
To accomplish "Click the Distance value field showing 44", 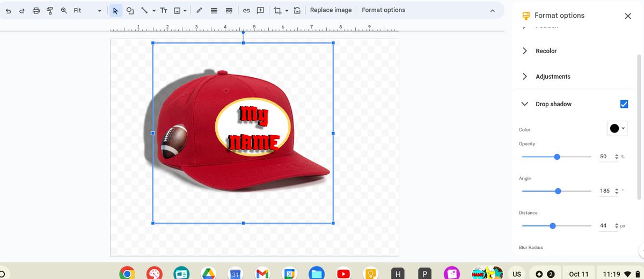I will tap(603, 226).
